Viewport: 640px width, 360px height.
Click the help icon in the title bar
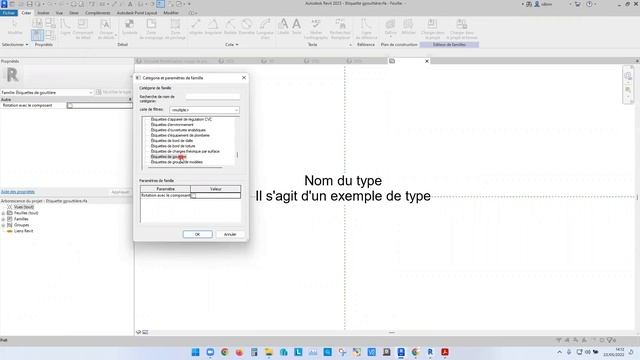click(x=589, y=4)
